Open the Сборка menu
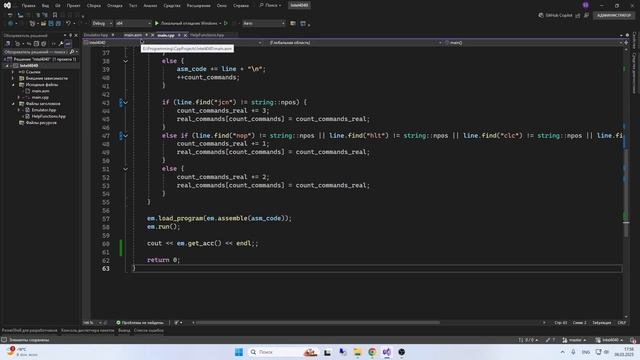 [x=94, y=6]
